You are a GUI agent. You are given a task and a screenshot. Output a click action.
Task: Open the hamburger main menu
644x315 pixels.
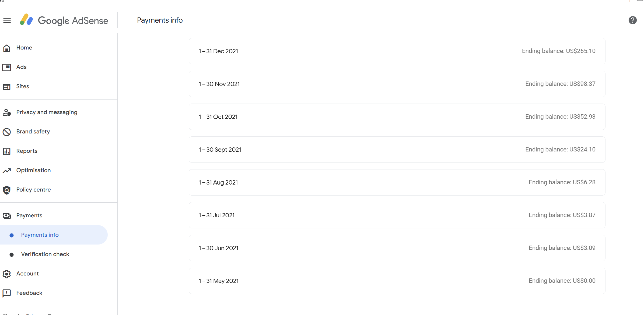coord(7,20)
